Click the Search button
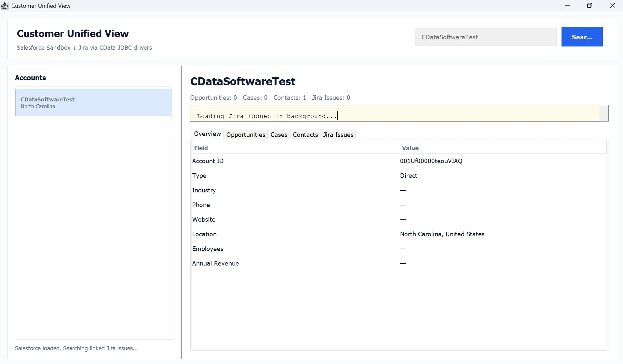 pyautogui.click(x=582, y=37)
